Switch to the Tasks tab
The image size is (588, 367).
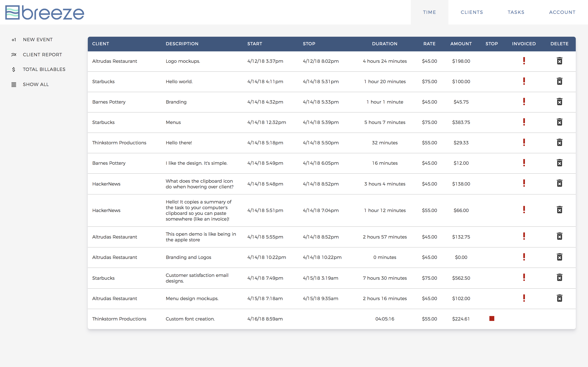(516, 12)
